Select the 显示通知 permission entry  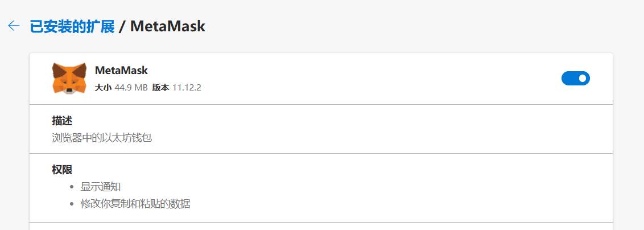click(x=101, y=187)
